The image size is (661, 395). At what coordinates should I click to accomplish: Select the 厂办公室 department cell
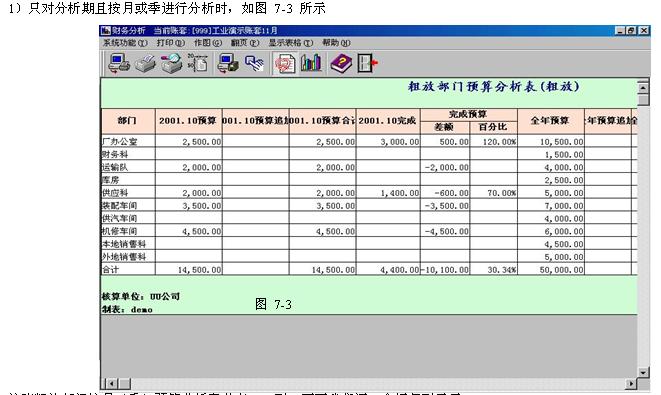[128, 141]
